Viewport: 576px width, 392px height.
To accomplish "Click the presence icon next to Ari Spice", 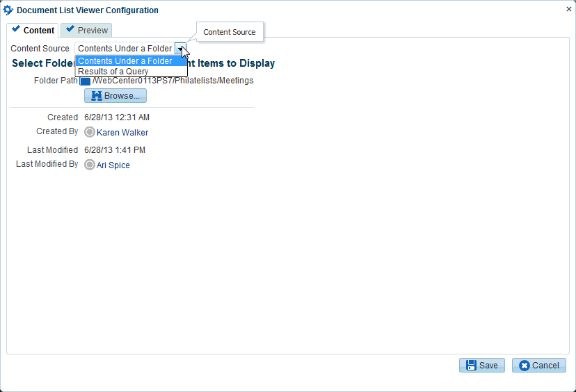I will 89,165.
